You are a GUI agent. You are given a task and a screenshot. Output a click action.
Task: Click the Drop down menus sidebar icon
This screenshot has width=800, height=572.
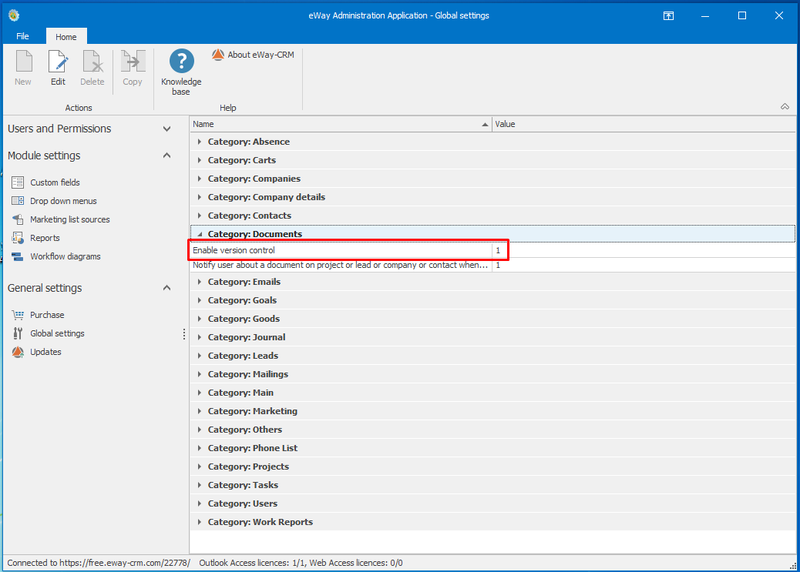point(18,201)
